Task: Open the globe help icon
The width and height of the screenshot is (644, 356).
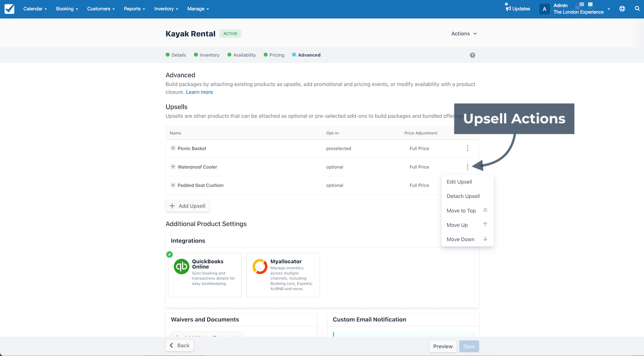Action: click(622, 9)
